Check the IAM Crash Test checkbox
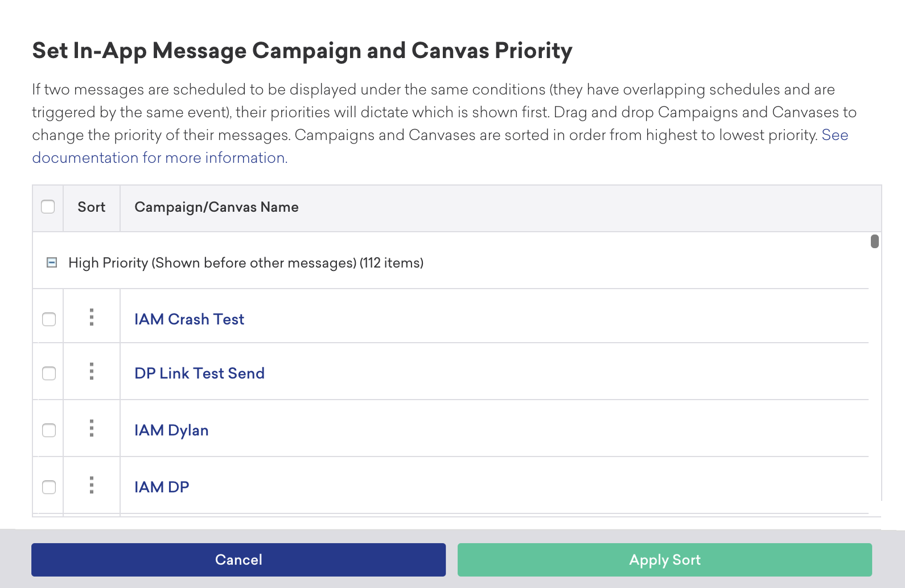This screenshot has width=905, height=588. point(49,319)
